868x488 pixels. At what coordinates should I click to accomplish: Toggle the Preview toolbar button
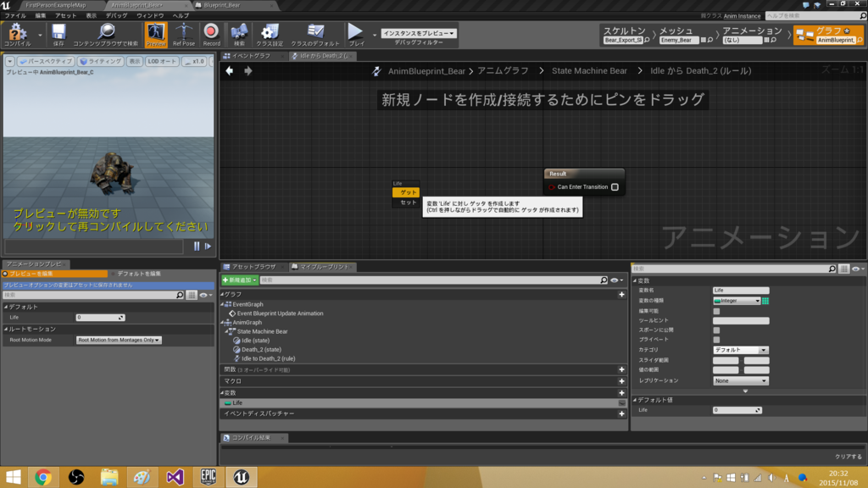156,34
